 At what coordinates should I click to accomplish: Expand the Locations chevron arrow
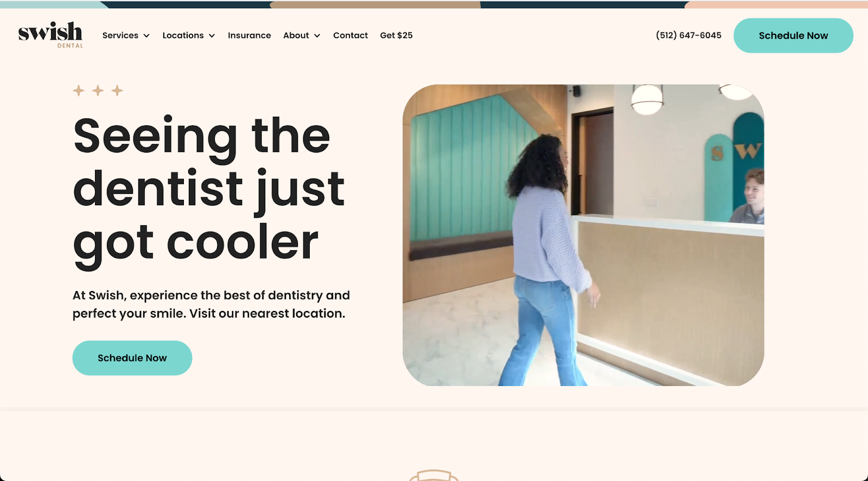click(212, 36)
